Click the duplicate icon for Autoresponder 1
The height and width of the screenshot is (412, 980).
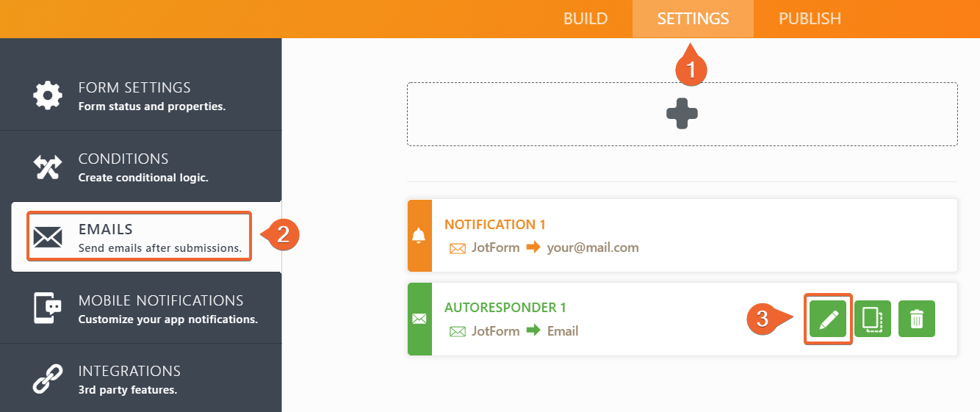[x=872, y=319]
